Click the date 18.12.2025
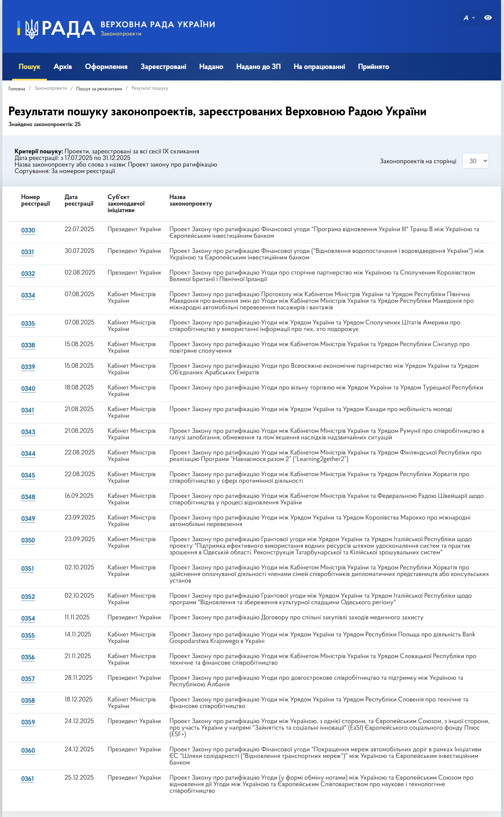Image resolution: width=504 pixels, height=817 pixels. [x=78, y=699]
